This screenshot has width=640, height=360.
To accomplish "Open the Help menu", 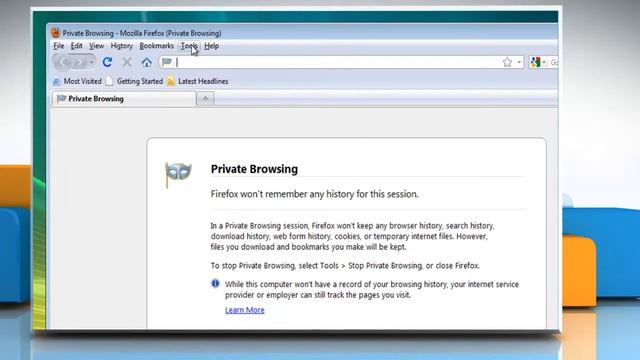I will 211,46.
